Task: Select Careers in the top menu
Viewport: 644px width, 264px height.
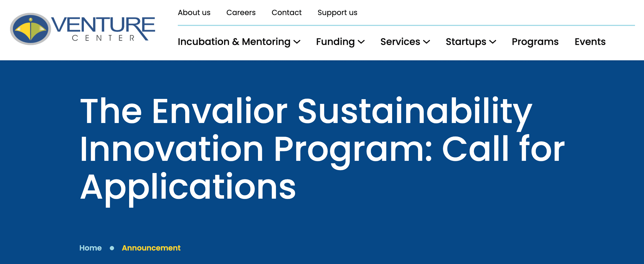Action: click(x=241, y=12)
